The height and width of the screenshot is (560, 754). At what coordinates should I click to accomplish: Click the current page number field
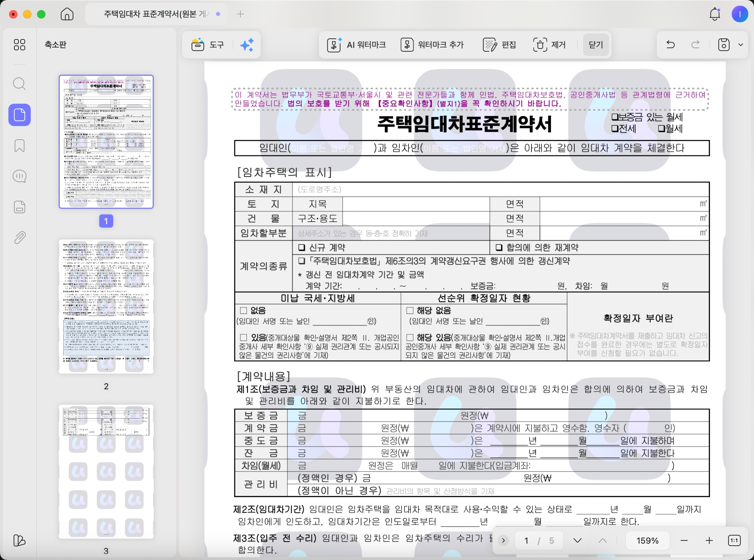[527, 540]
